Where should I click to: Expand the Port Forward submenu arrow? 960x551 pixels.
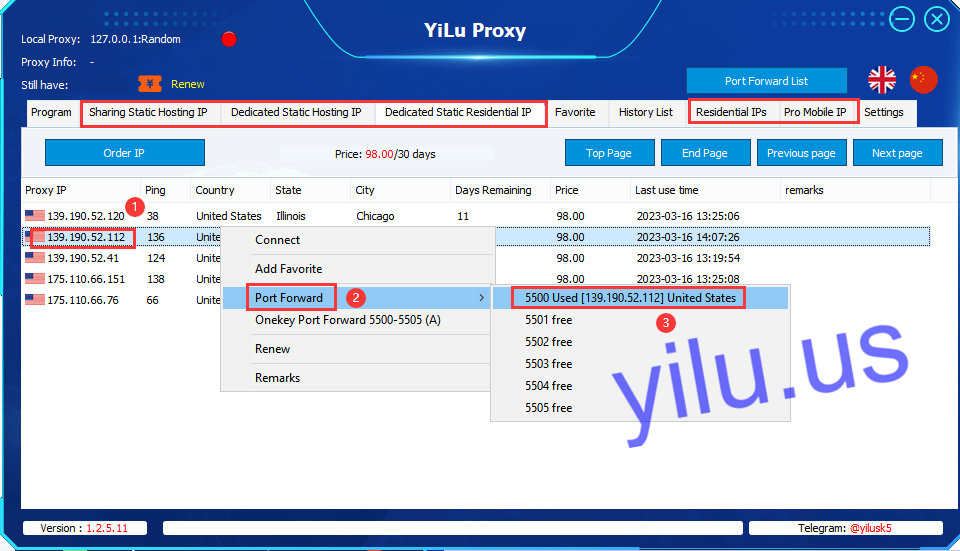coord(482,298)
